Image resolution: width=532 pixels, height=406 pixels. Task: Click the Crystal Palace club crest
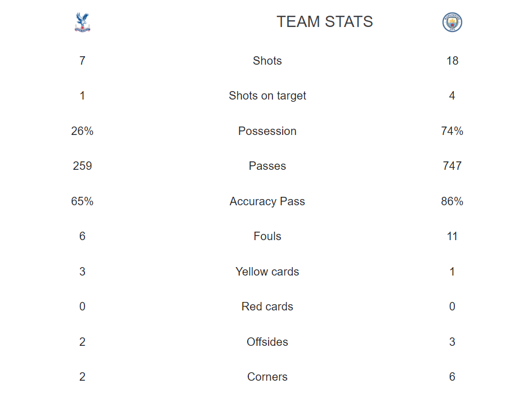click(x=82, y=22)
